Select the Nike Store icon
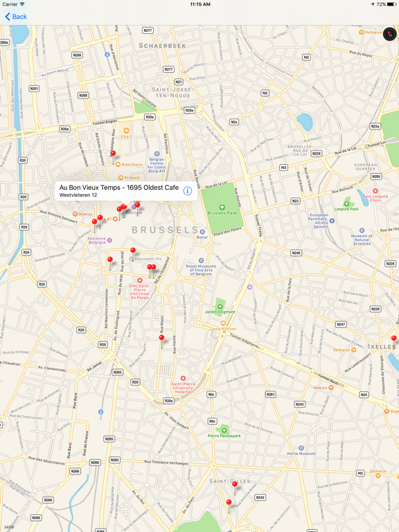Image resolution: width=399 pixels, height=532 pixels. tap(118, 165)
